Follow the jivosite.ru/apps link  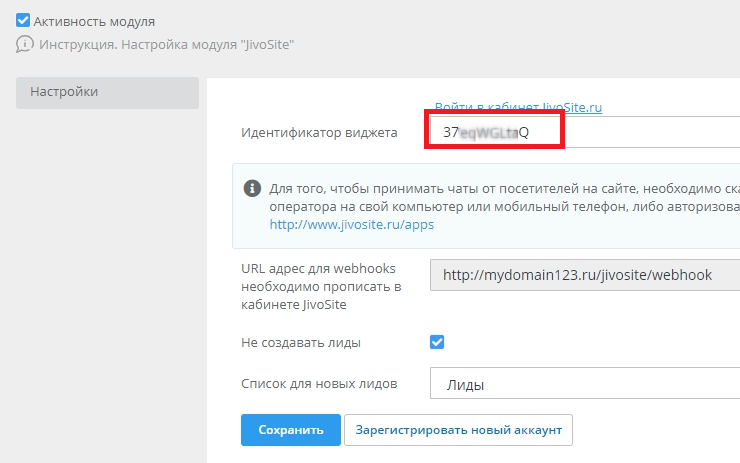pos(352,225)
